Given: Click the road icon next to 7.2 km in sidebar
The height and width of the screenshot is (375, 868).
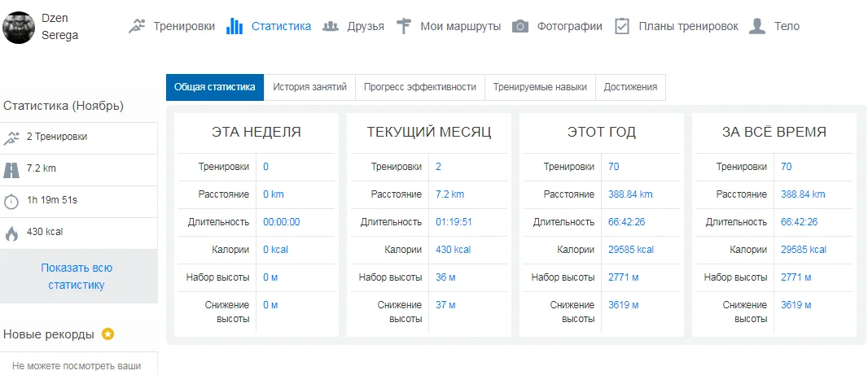Looking at the screenshot, I should 11,170.
